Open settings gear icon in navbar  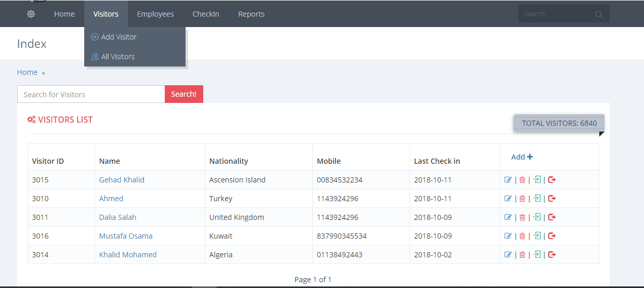(31, 14)
